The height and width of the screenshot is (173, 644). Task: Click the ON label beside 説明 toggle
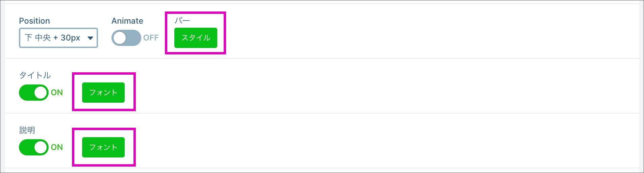[57, 147]
